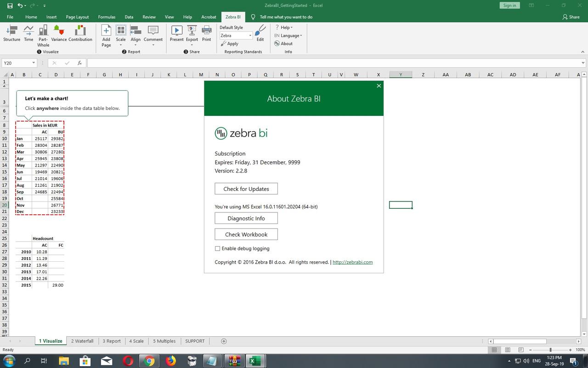Switch to Normal view in status bar
The width and height of the screenshot is (588, 368).
coord(494,350)
